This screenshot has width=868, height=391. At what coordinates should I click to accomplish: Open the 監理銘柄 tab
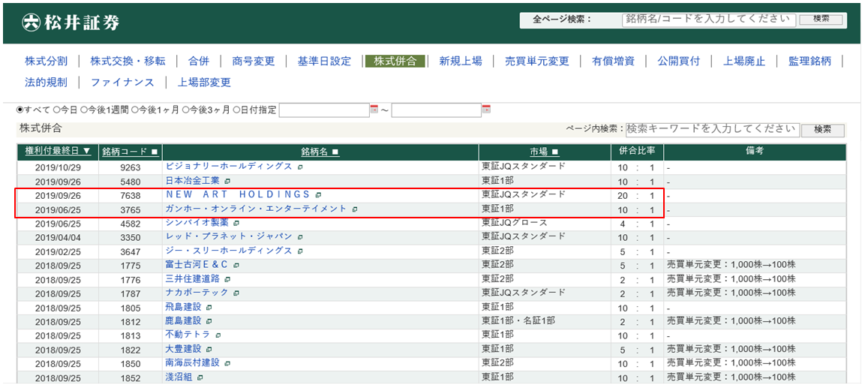click(x=810, y=62)
